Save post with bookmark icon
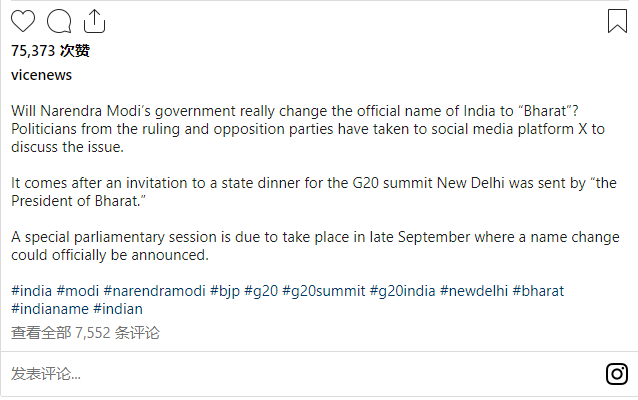 click(617, 21)
